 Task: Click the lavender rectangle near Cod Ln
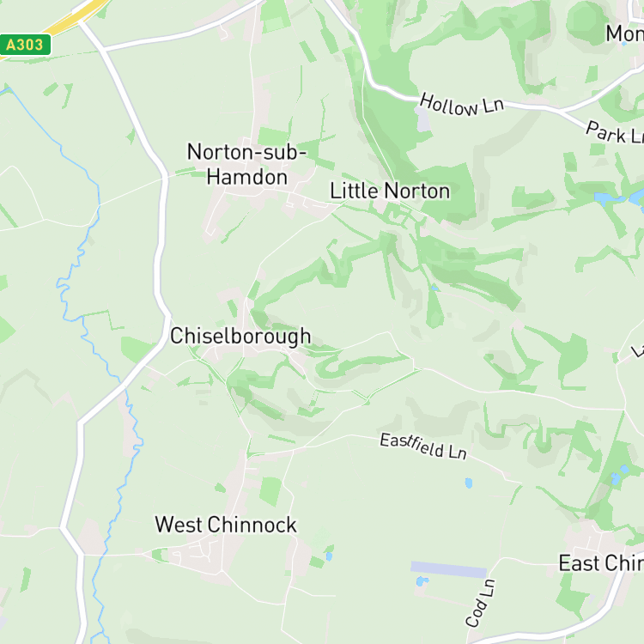pos(448,569)
